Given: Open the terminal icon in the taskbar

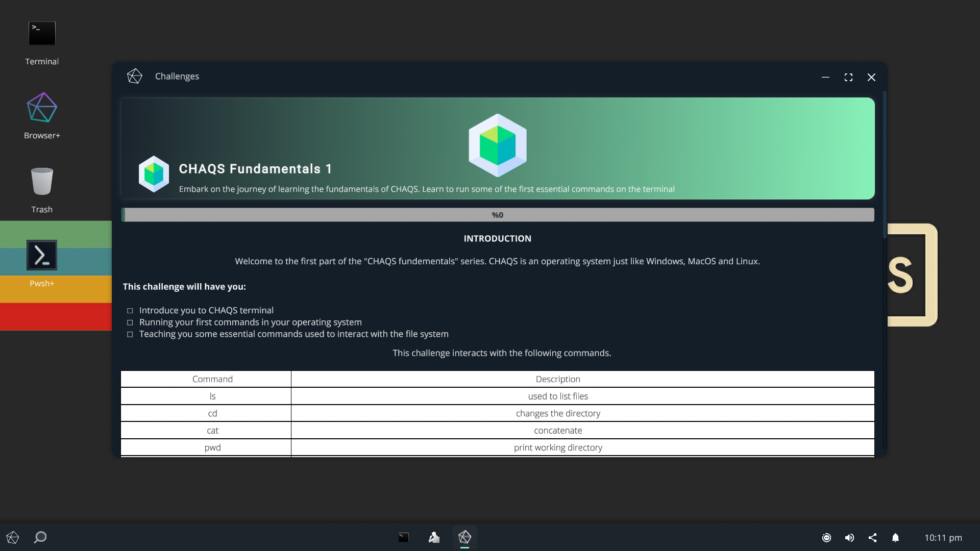Looking at the screenshot, I should click(403, 537).
